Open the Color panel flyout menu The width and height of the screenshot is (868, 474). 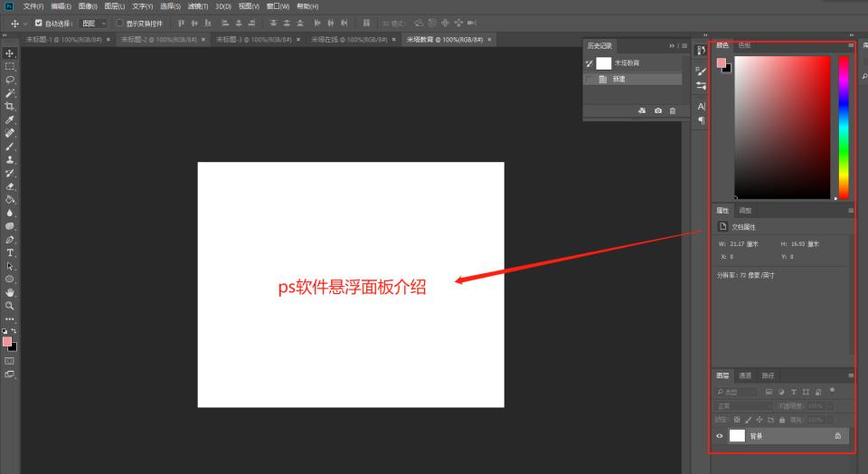[x=851, y=45]
